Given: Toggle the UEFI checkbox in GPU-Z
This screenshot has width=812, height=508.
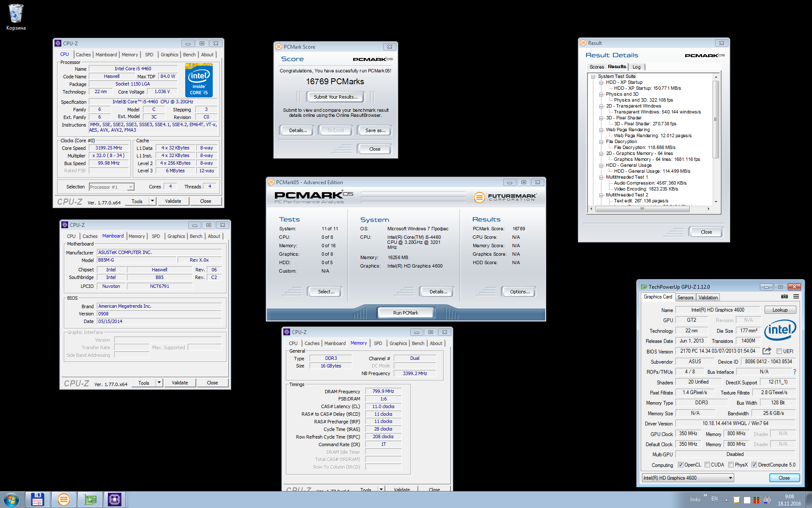Looking at the screenshot, I should coord(779,351).
